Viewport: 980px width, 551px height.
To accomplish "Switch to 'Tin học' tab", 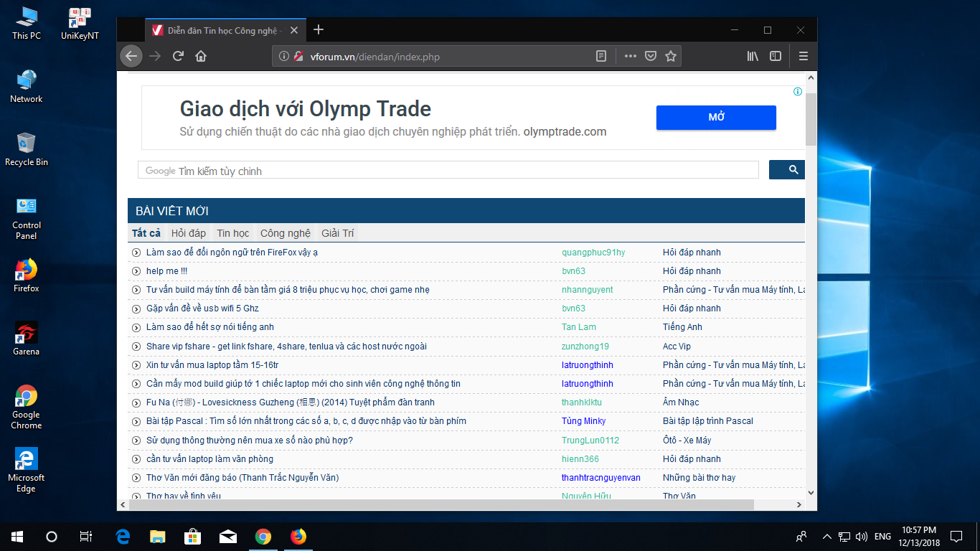I will click(x=233, y=233).
